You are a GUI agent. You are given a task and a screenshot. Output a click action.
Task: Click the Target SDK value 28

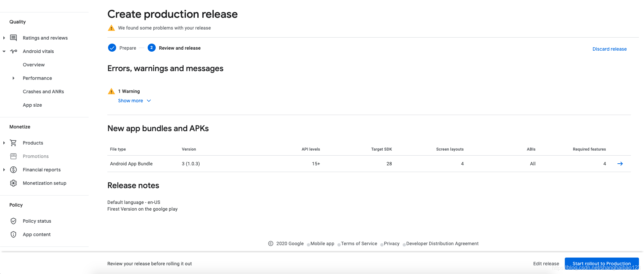click(389, 164)
